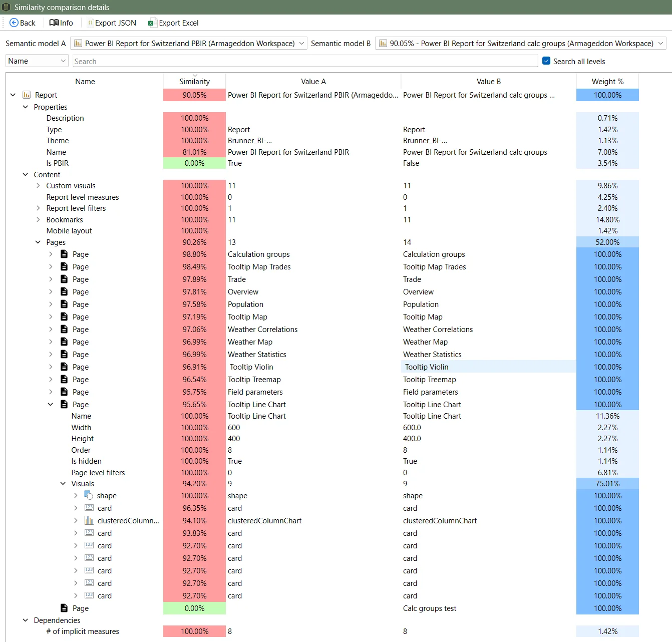Click page icon for Calculation groups row

click(64, 254)
